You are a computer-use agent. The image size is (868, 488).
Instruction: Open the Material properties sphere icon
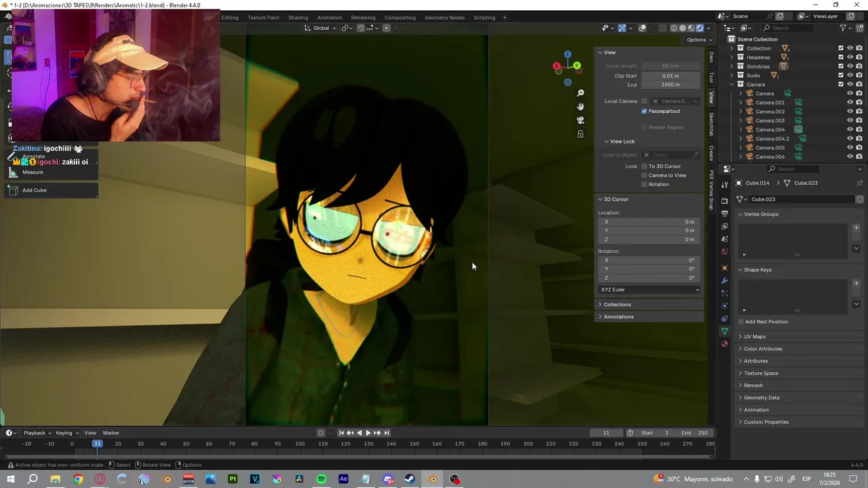click(x=724, y=344)
